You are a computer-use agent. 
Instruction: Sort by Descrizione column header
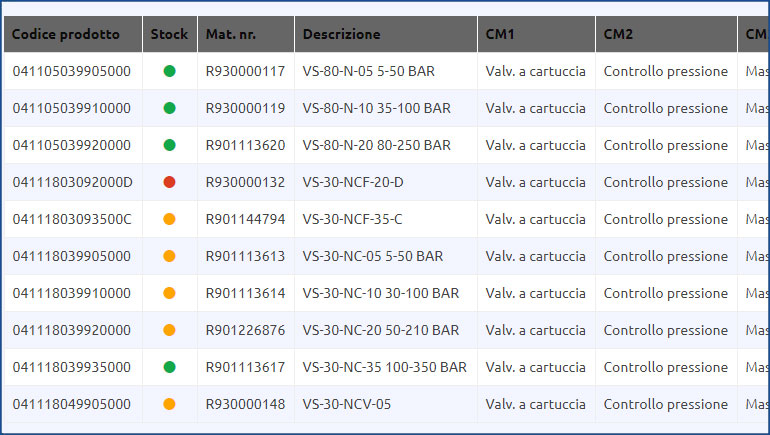point(341,34)
